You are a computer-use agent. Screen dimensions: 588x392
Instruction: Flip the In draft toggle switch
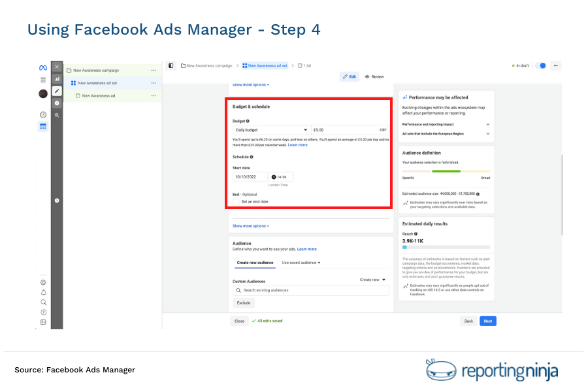pyautogui.click(x=542, y=65)
